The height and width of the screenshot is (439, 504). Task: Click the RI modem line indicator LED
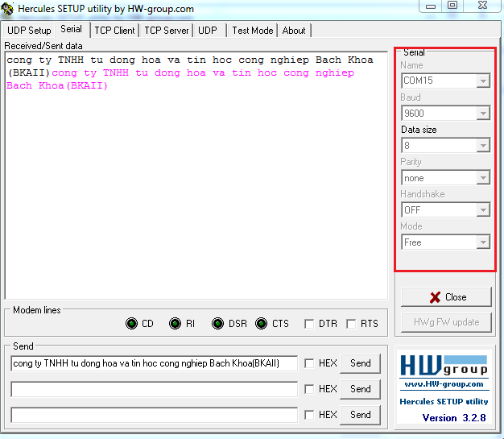[175, 323]
